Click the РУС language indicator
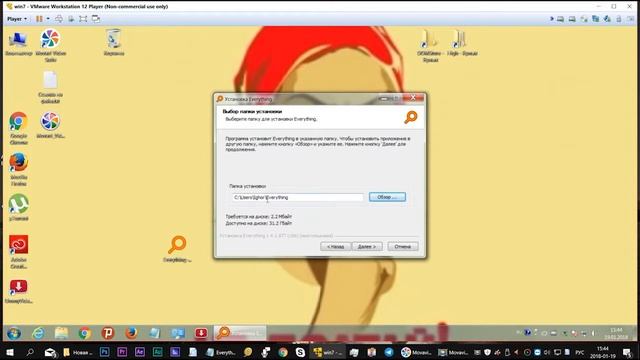 pyautogui.click(x=580, y=352)
